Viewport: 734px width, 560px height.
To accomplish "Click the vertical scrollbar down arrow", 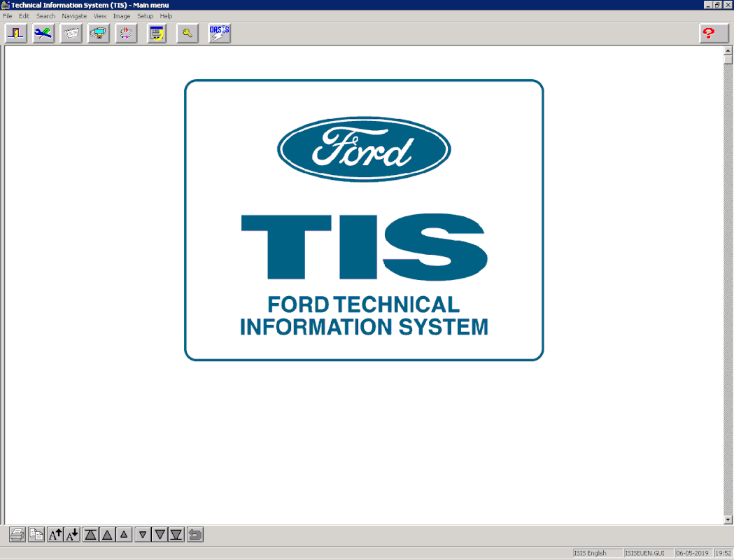I will coord(728,519).
